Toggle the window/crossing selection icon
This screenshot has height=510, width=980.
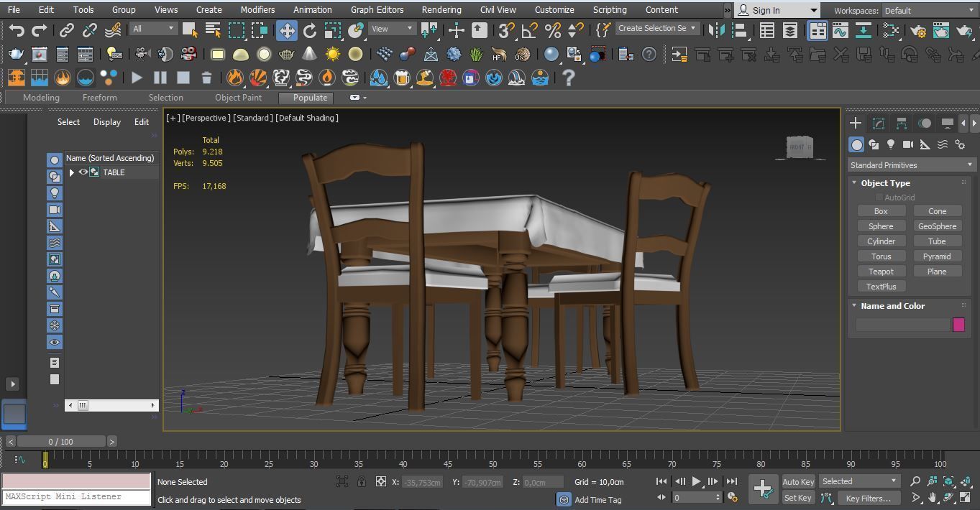tap(260, 30)
